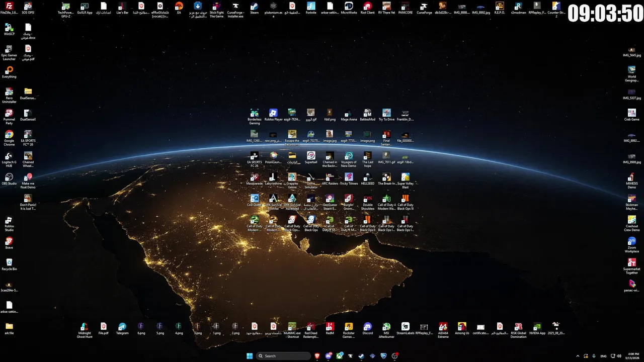The width and height of the screenshot is (644, 362).
Task: Open the ENG language switcher
Action: (603, 356)
